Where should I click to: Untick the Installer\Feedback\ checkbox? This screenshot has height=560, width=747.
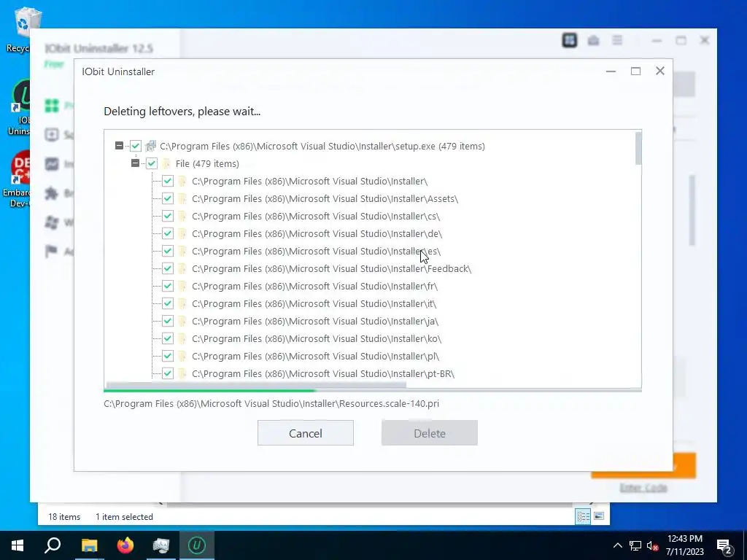[x=168, y=268]
